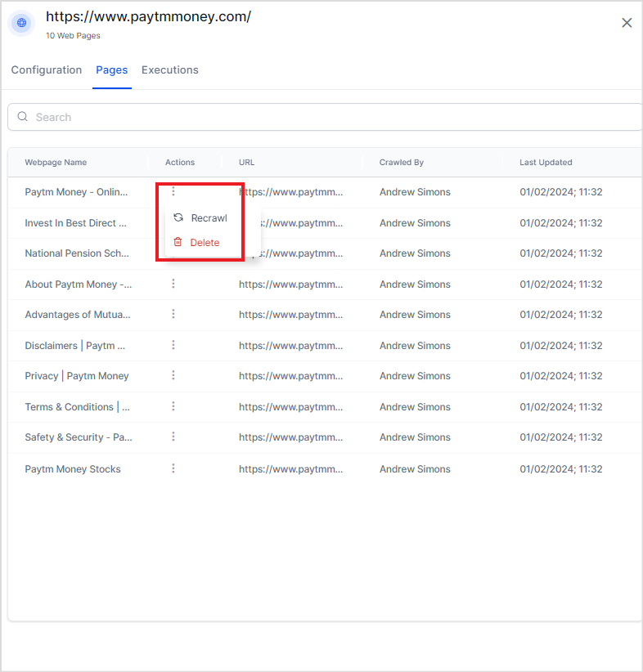The height and width of the screenshot is (672, 643).
Task: Select the Pages tab
Action: 112,70
